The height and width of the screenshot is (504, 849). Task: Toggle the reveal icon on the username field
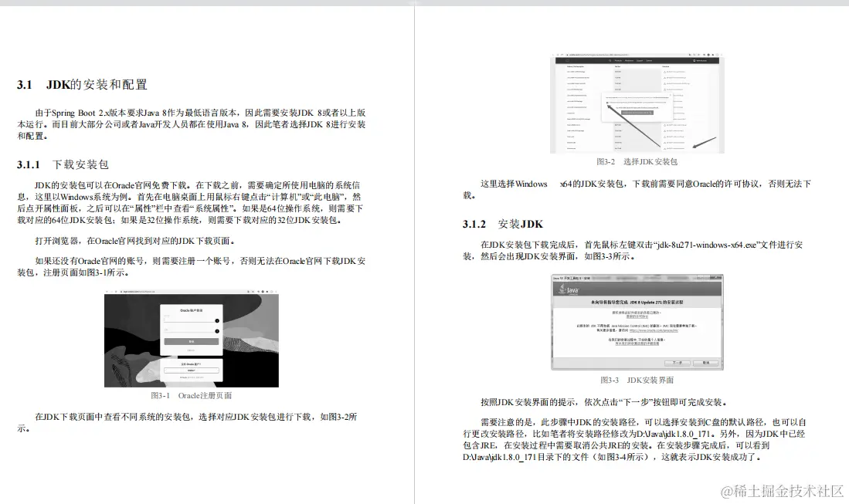pyautogui.click(x=217, y=320)
